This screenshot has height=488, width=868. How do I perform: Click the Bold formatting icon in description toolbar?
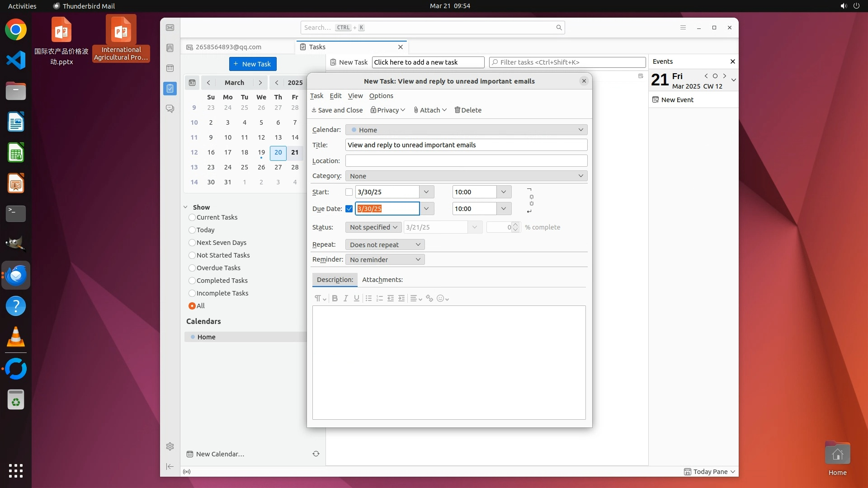335,298
